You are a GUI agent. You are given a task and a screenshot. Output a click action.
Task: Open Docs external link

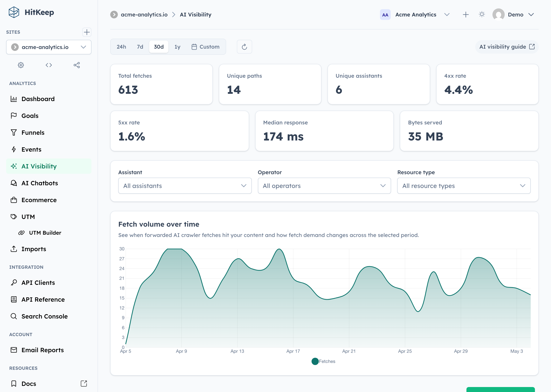(x=49, y=384)
